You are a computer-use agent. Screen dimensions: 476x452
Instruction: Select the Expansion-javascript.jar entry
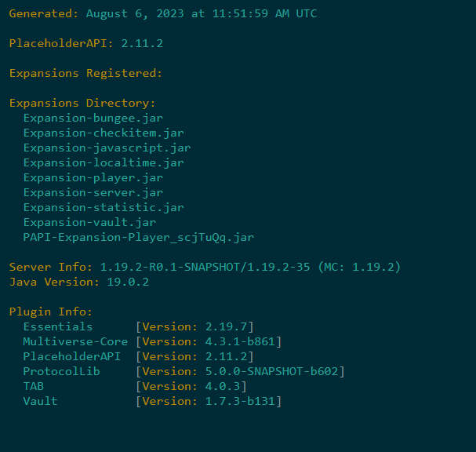[x=107, y=148]
